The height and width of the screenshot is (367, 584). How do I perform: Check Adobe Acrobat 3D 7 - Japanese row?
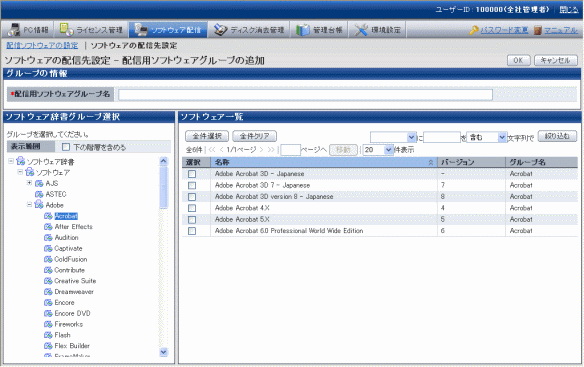tap(192, 186)
